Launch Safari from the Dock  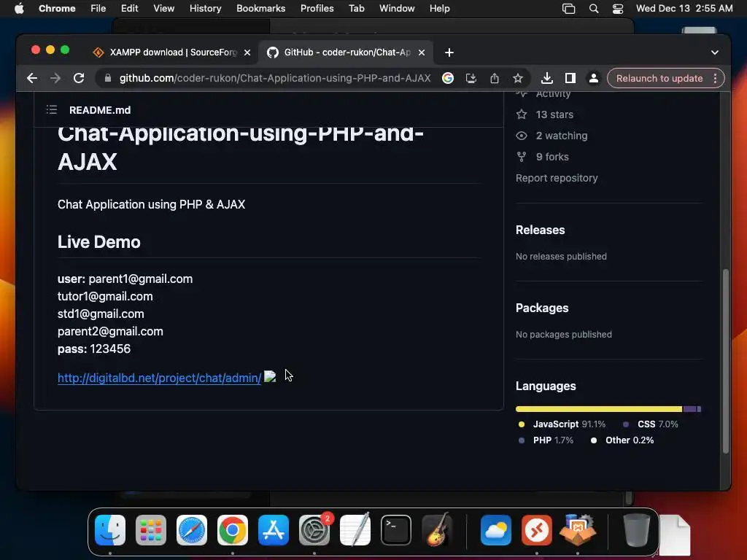(192, 530)
